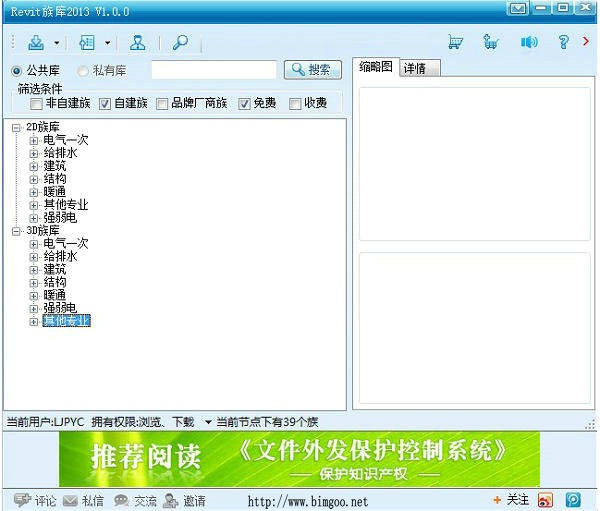Expand 给排水 under 3D族库

click(34, 257)
